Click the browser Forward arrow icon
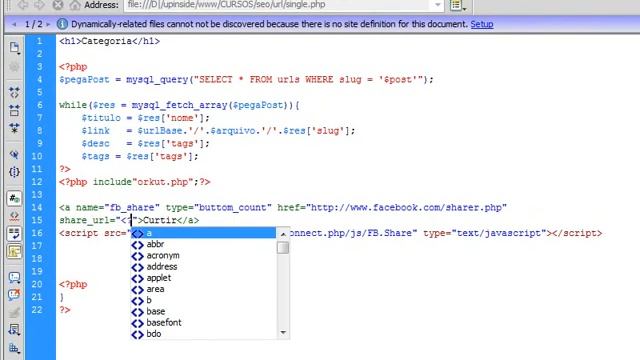Viewport: 640px width, 360px height. point(40,5)
